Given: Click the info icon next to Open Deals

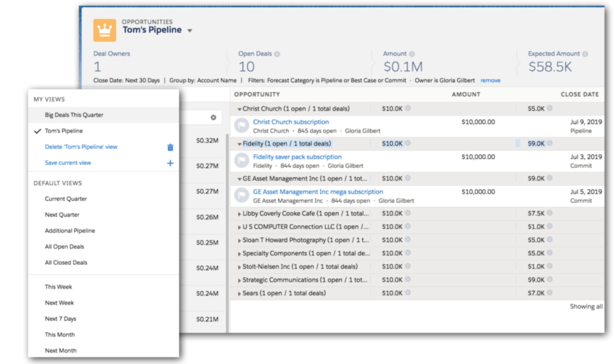Looking at the screenshot, I should point(277,54).
